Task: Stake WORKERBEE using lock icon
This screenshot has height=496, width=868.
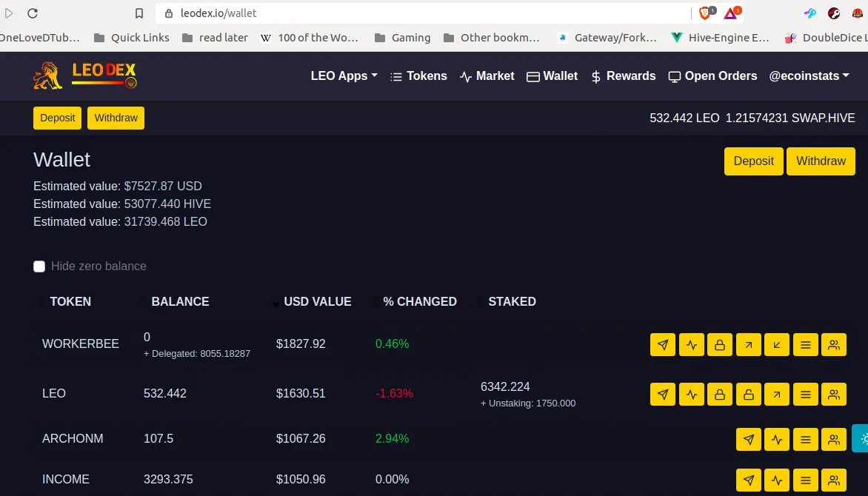Action: click(720, 345)
